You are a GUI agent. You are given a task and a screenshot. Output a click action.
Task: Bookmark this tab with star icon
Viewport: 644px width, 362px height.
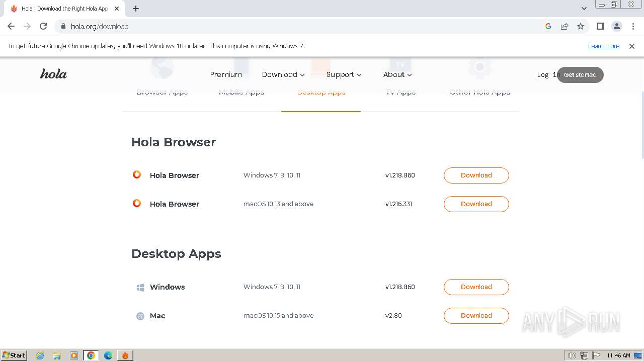pos(581,26)
